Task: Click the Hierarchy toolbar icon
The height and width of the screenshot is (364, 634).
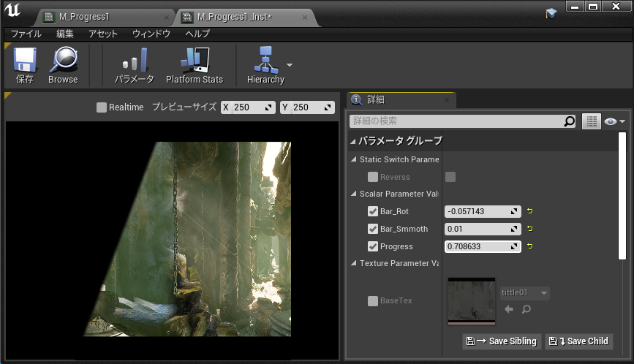Action: pos(265,60)
